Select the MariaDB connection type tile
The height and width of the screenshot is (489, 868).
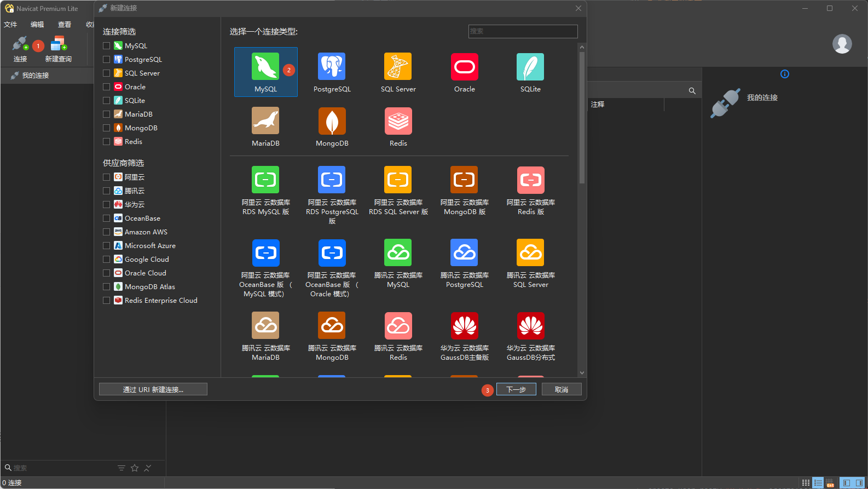point(266,126)
